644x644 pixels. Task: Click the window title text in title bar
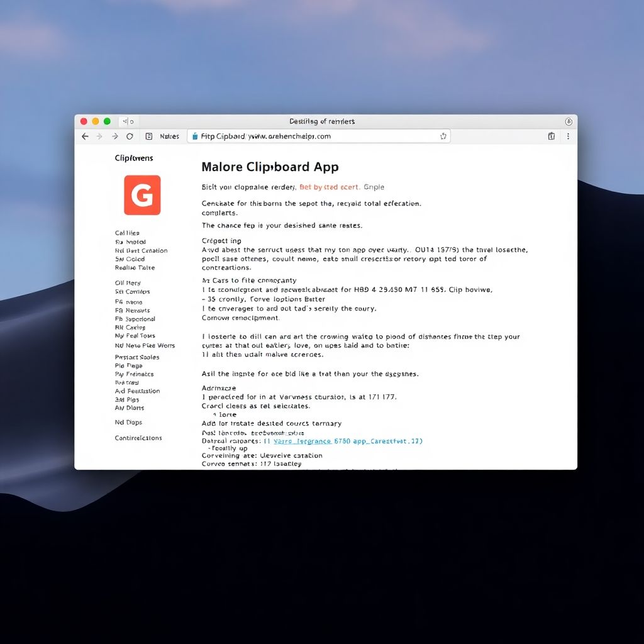pyautogui.click(x=322, y=121)
